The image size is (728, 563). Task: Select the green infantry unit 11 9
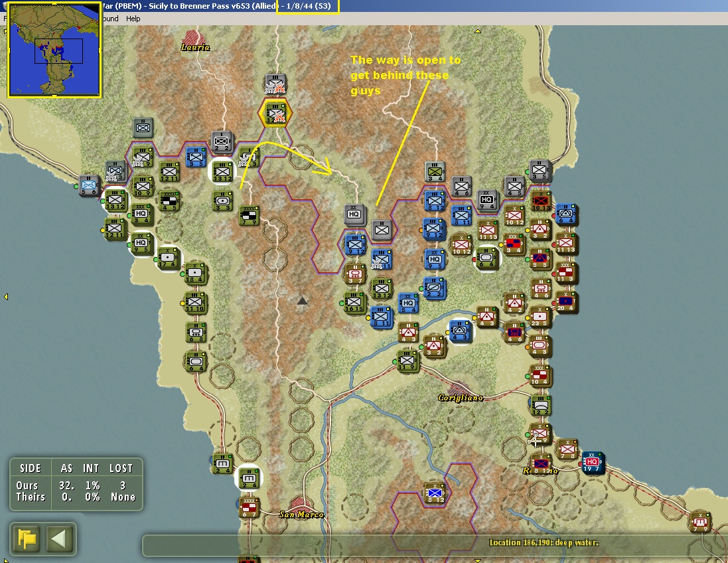(x=407, y=361)
